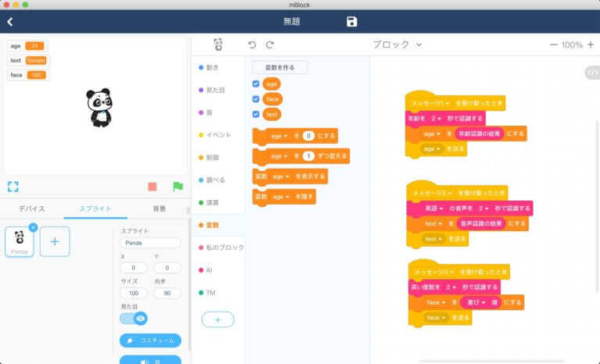Open 喜び emotion dropdown in face block
This screenshot has width=600, height=364.
click(x=476, y=302)
